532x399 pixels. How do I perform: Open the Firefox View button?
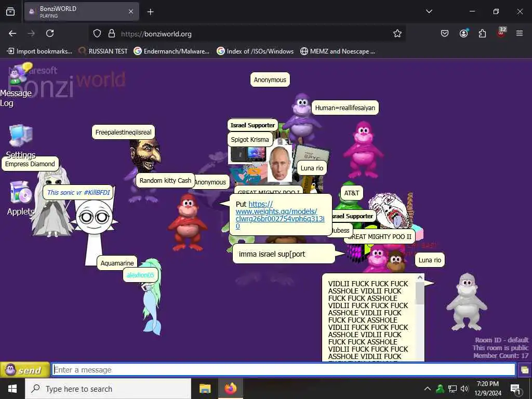(x=10, y=12)
